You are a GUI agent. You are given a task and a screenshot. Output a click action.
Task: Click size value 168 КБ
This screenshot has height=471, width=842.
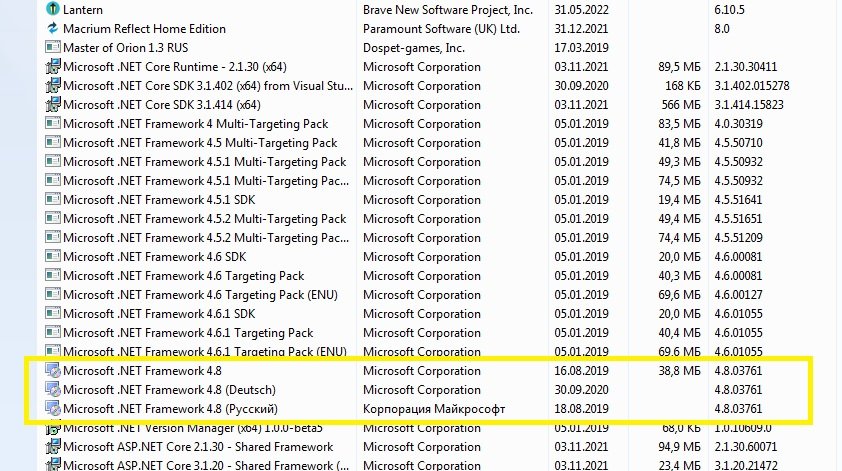point(683,85)
